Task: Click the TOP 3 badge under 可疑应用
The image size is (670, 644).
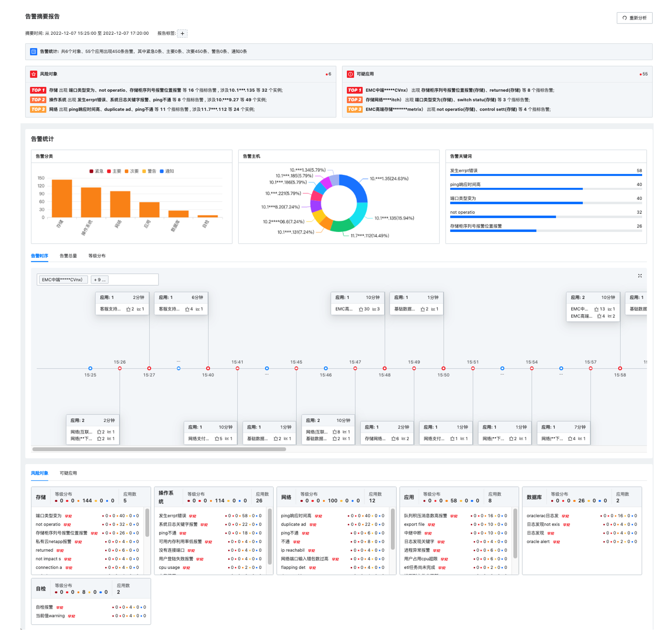Action: point(354,109)
